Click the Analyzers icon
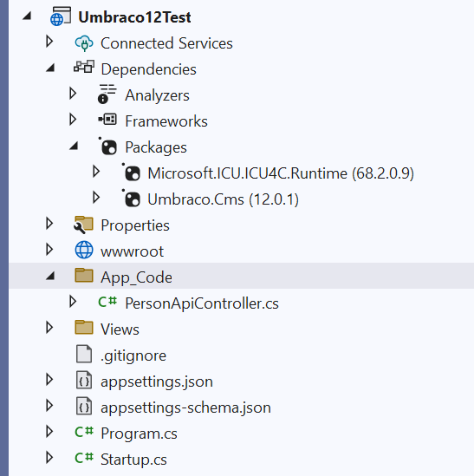 107,94
